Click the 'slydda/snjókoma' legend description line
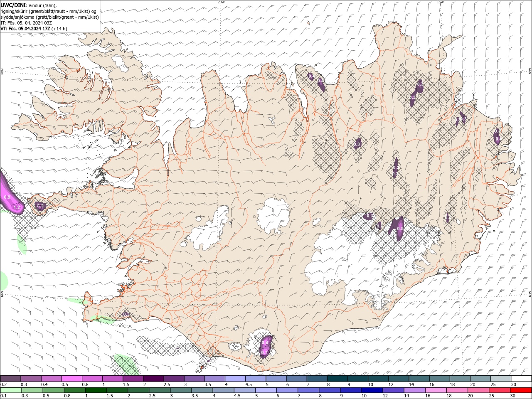This screenshot has width=532, height=399. 49,17
